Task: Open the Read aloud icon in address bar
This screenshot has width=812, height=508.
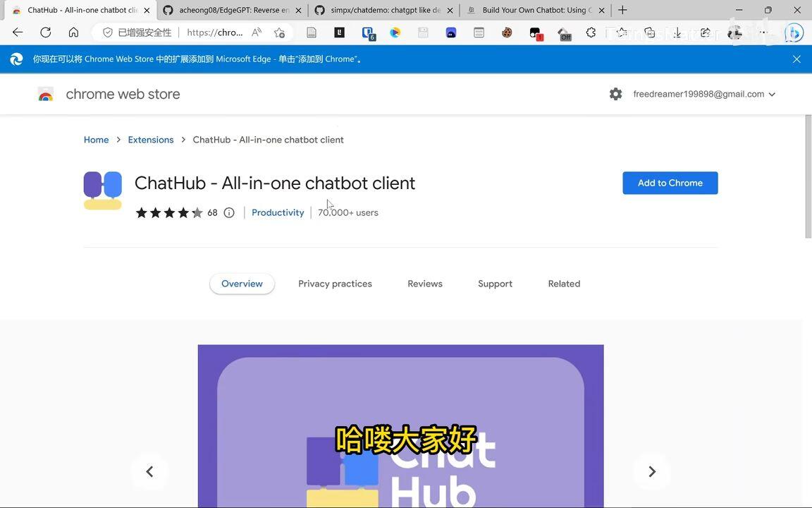Action: pyautogui.click(x=257, y=32)
